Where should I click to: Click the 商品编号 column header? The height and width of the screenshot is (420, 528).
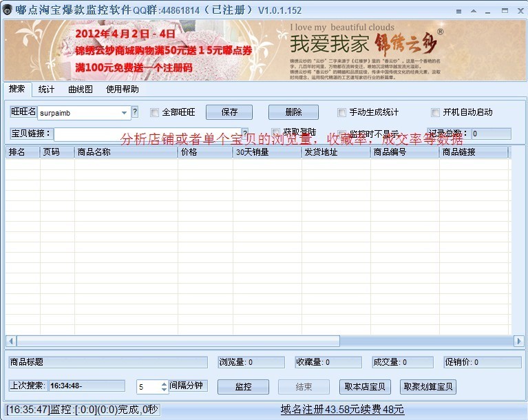pyautogui.click(x=404, y=152)
